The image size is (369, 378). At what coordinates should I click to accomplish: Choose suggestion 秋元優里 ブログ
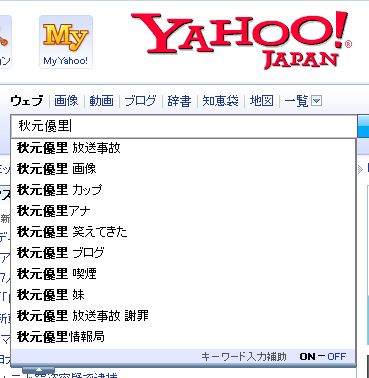point(184,253)
